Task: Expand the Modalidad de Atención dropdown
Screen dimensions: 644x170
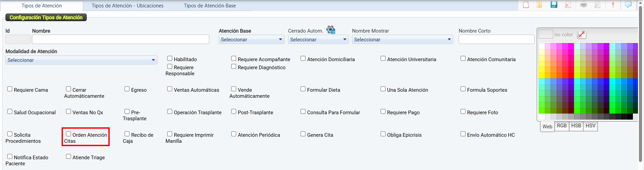Action: point(81,60)
